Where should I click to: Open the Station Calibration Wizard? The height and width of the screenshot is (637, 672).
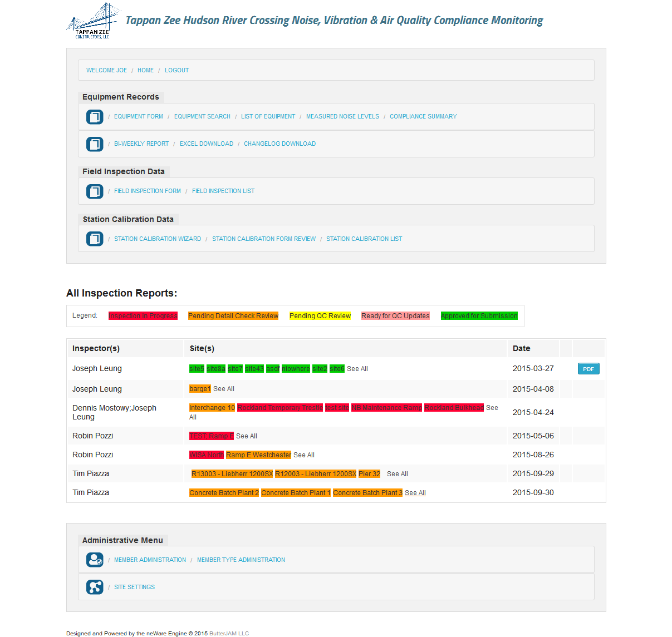[x=158, y=239]
